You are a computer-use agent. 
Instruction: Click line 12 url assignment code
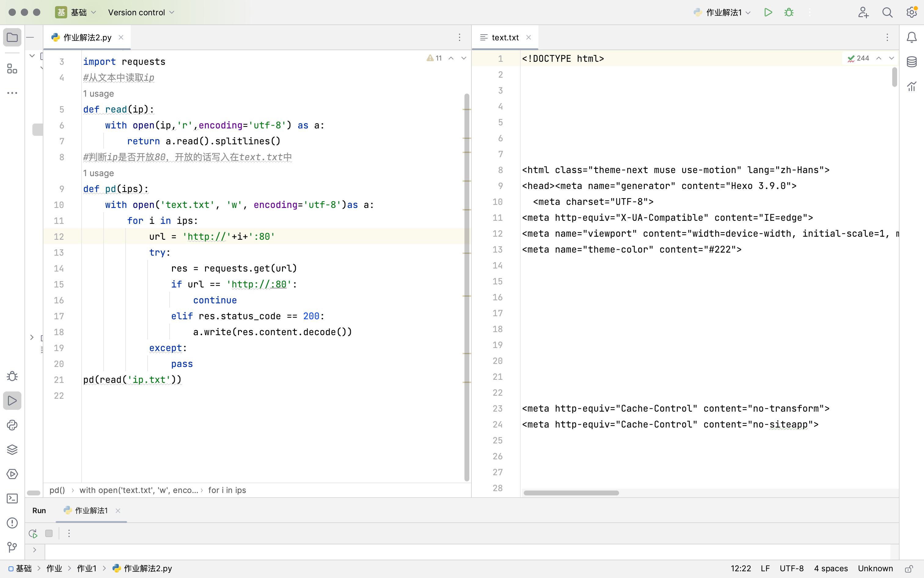212,236
